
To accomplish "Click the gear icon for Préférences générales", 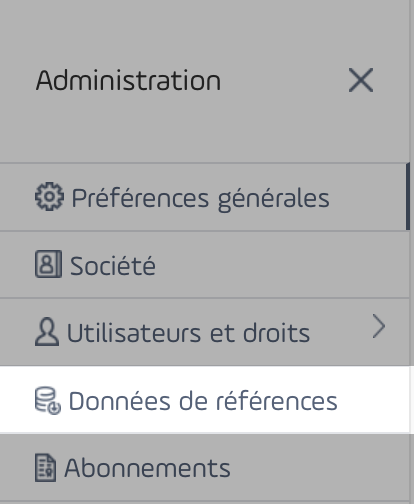I will [49, 197].
